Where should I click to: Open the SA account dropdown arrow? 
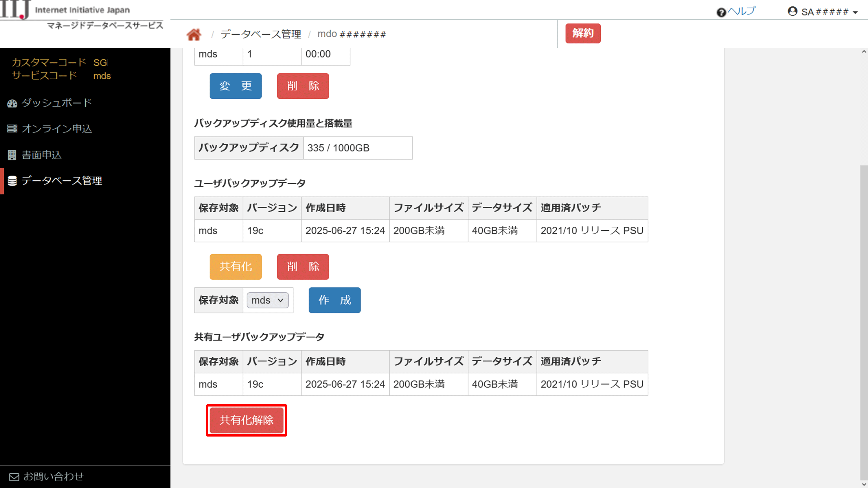point(855,12)
